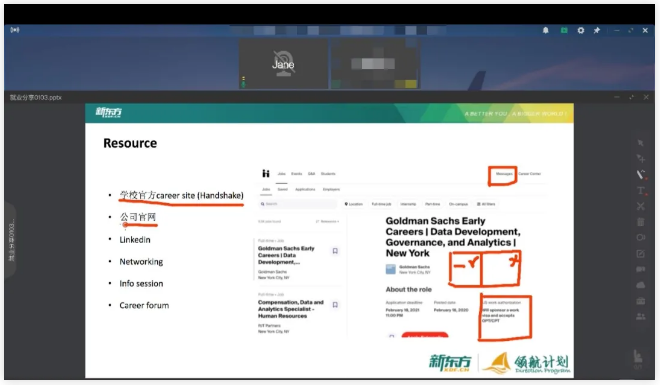This screenshot has height=385, width=660.
Task: Click the eraser cross tool
Action: (x=641, y=206)
